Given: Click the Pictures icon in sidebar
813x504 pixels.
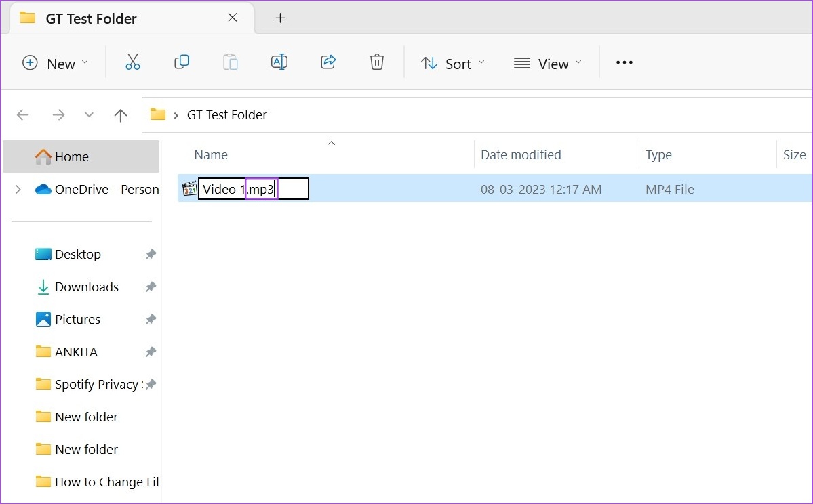Looking at the screenshot, I should click(x=43, y=319).
